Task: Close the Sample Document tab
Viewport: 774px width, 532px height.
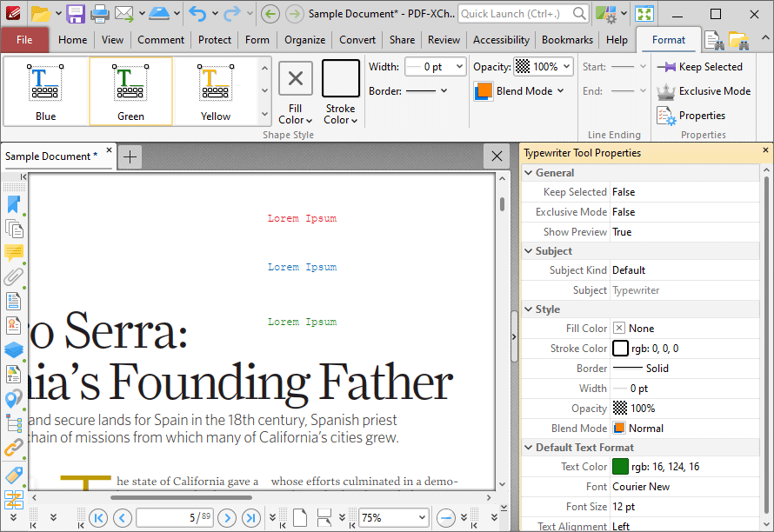Action: click(x=109, y=150)
